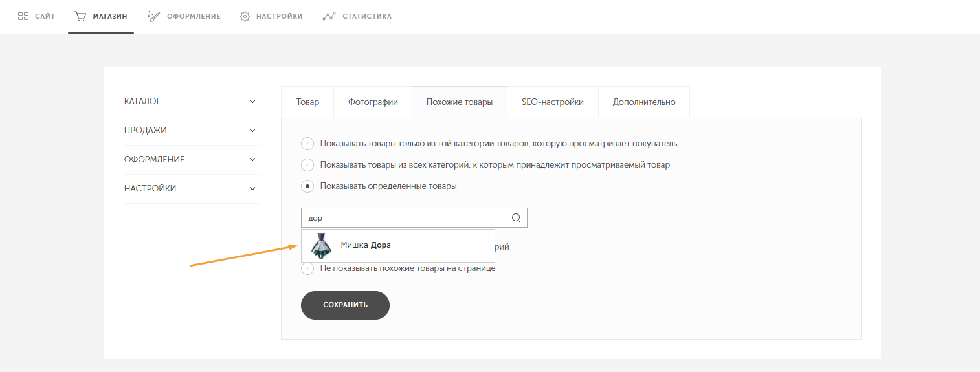
Task: Select 'Показывать определенные товары' radio option
Action: coord(307,186)
